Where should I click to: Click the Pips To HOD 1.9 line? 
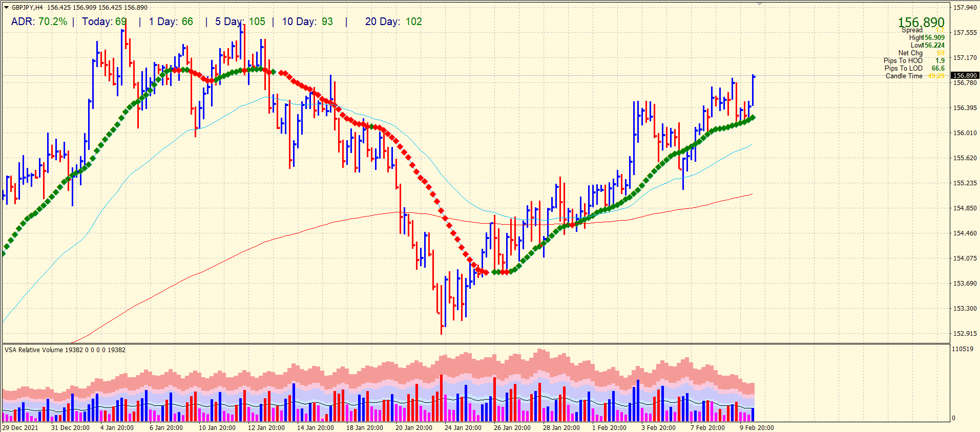[x=914, y=60]
